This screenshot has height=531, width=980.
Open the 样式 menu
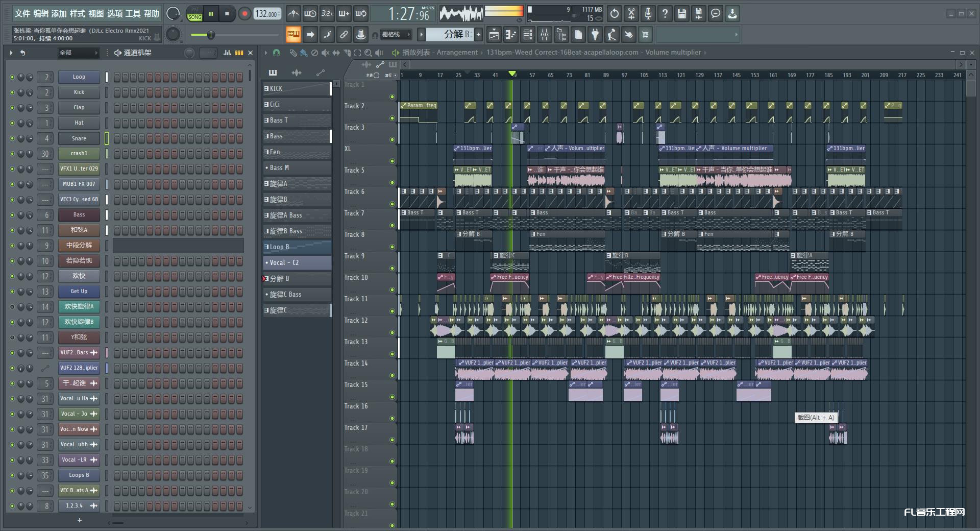click(78, 14)
